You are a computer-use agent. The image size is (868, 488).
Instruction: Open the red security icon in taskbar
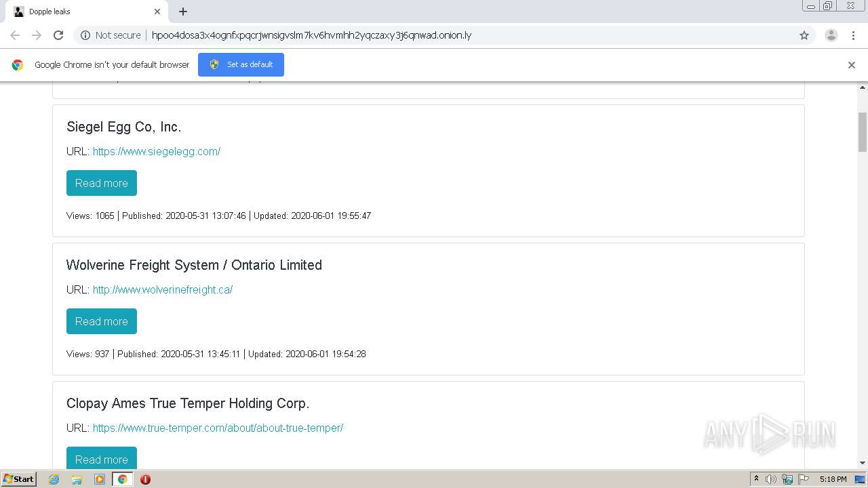click(145, 479)
